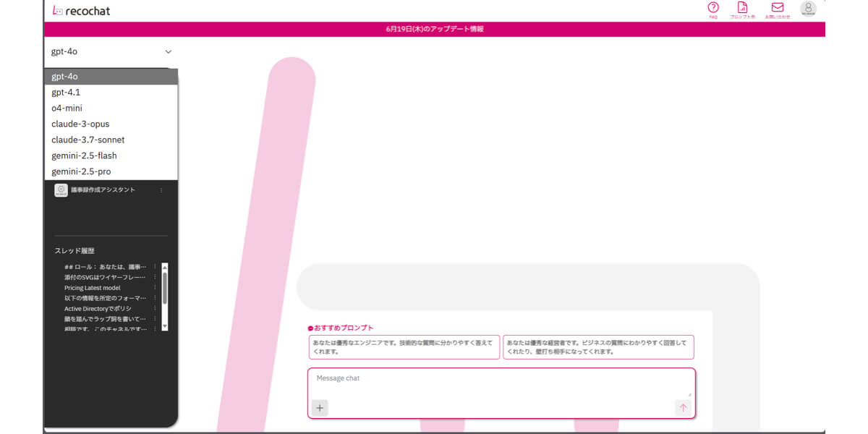
Task: Choose claude-3-opus model option
Action: coord(111,124)
